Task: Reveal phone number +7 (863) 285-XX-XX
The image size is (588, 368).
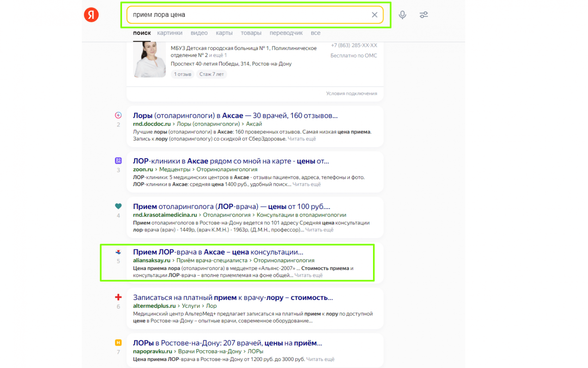Action: click(354, 45)
